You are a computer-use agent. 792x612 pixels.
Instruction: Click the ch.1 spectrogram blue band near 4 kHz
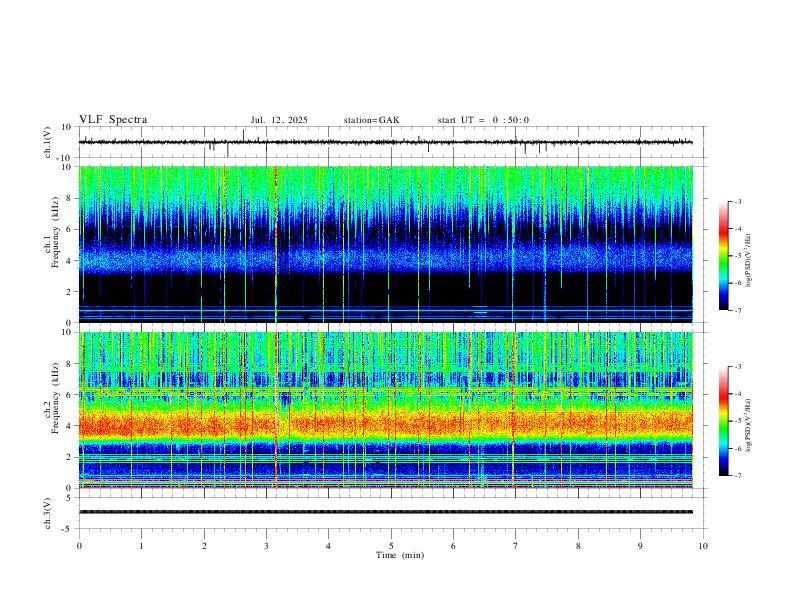pyautogui.click(x=386, y=258)
